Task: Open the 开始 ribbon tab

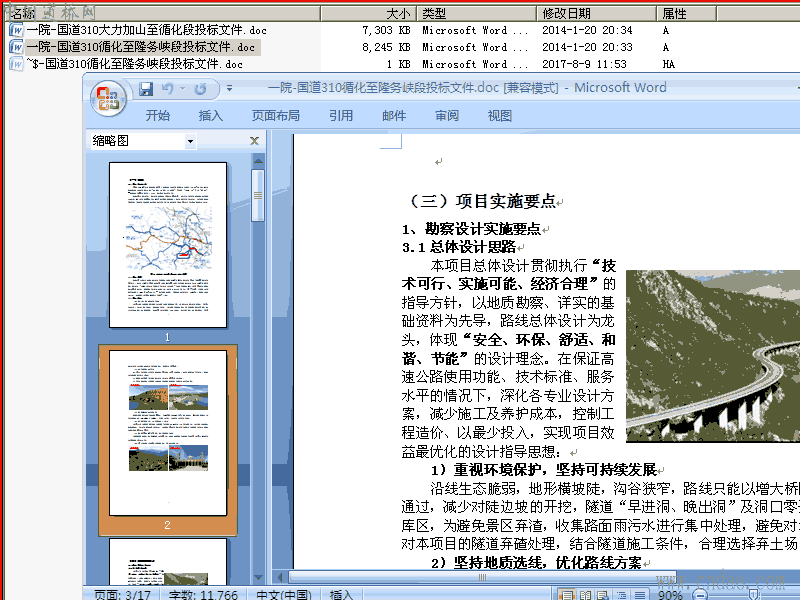Action: point(158,116)
